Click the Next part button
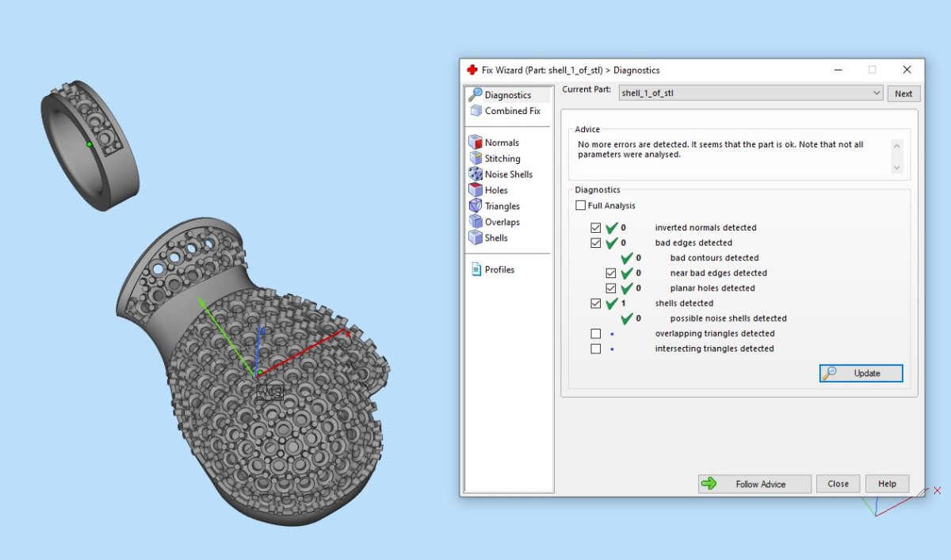The width and height of the screenshot is (951, 560). point(903,93)
